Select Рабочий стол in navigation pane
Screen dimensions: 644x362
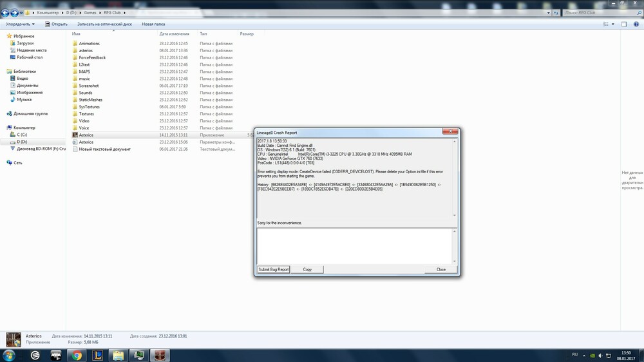(29, 57)
